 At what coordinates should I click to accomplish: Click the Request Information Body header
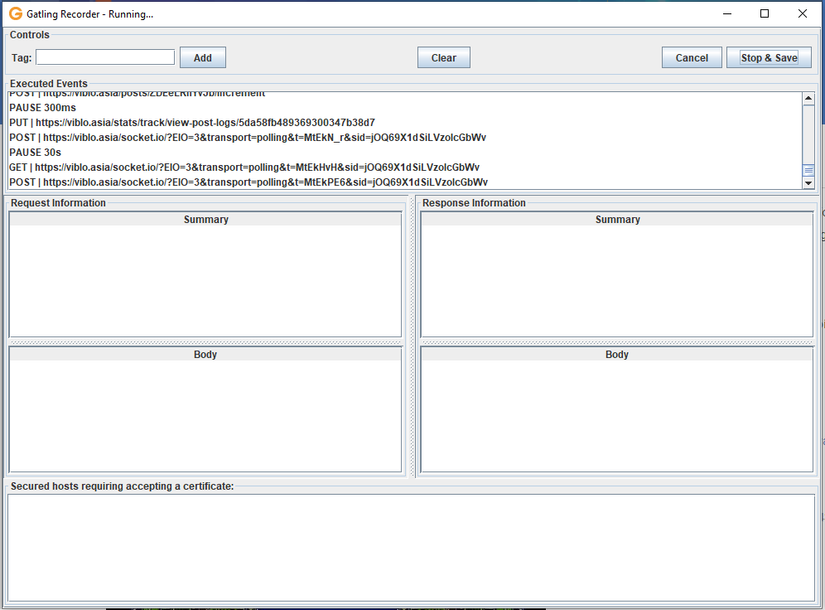(205, 354)
